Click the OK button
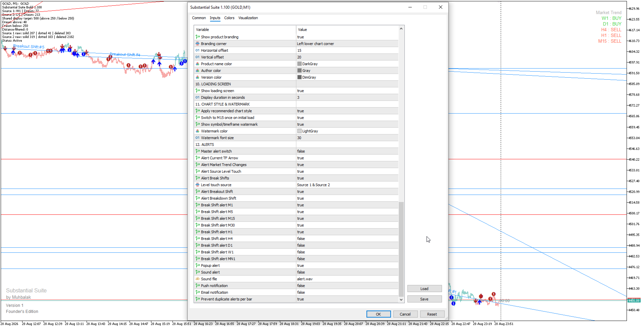Screen dimensions: 644x327 point(378,314)
